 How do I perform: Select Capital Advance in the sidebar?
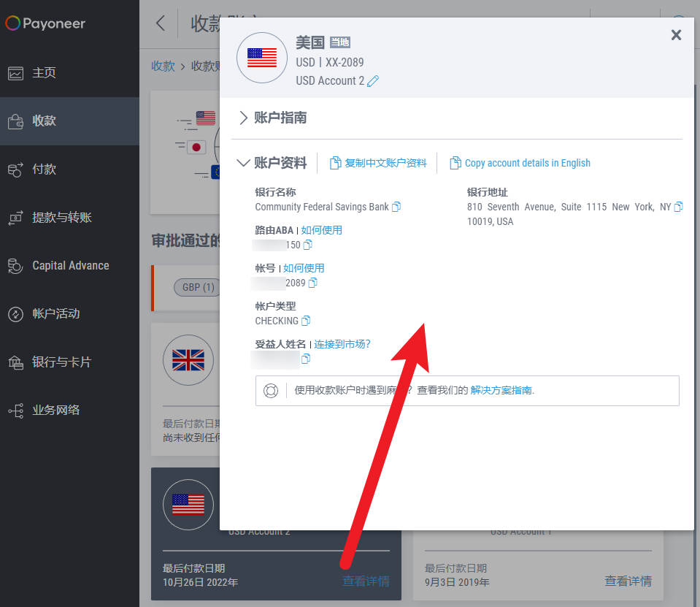coord(69,266)
